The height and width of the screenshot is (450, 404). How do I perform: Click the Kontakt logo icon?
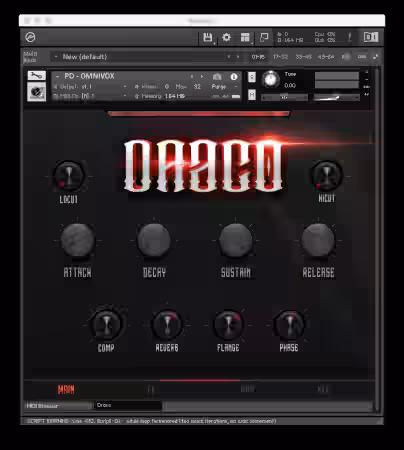[30, 37]
